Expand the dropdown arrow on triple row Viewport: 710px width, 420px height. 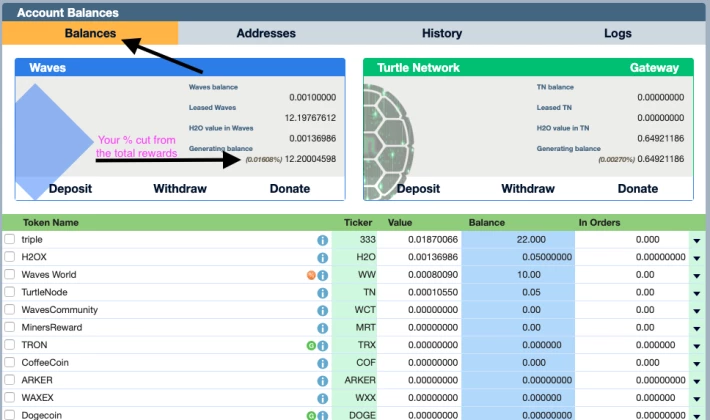(696, 241)
